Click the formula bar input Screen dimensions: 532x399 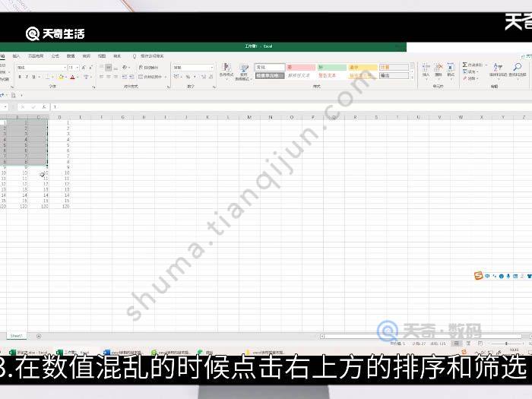[x=291, y=107]
